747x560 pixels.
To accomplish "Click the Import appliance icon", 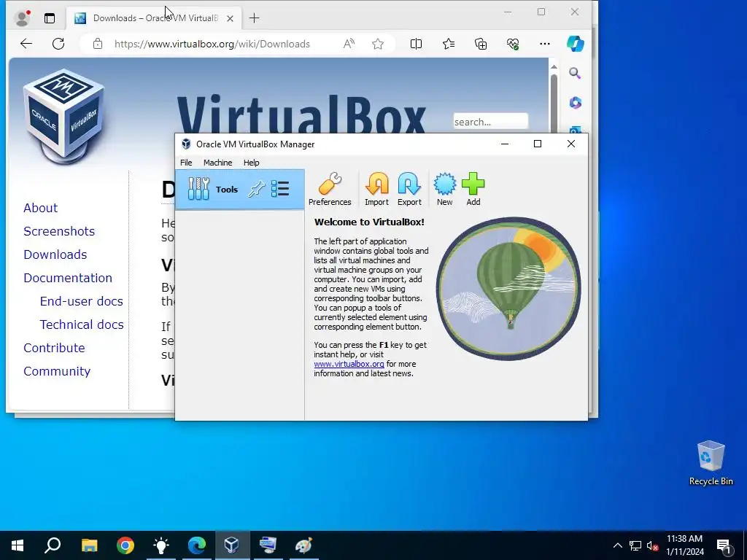I will point(376,189).
